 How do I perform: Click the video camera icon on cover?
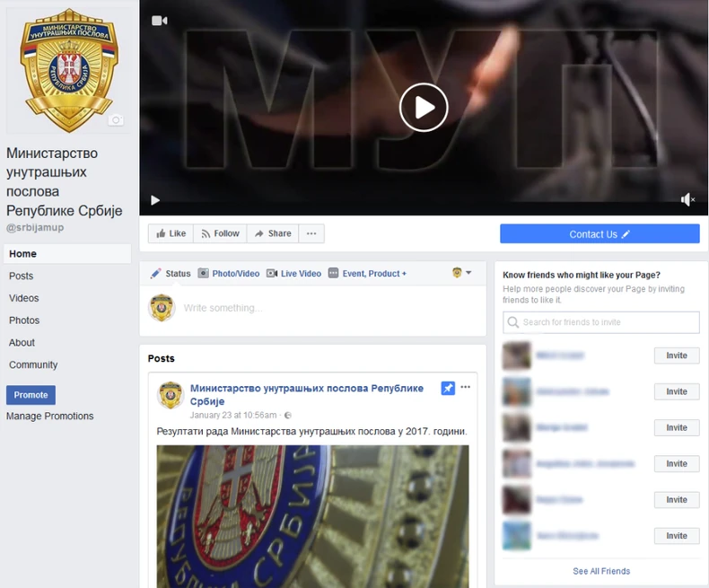159,21
